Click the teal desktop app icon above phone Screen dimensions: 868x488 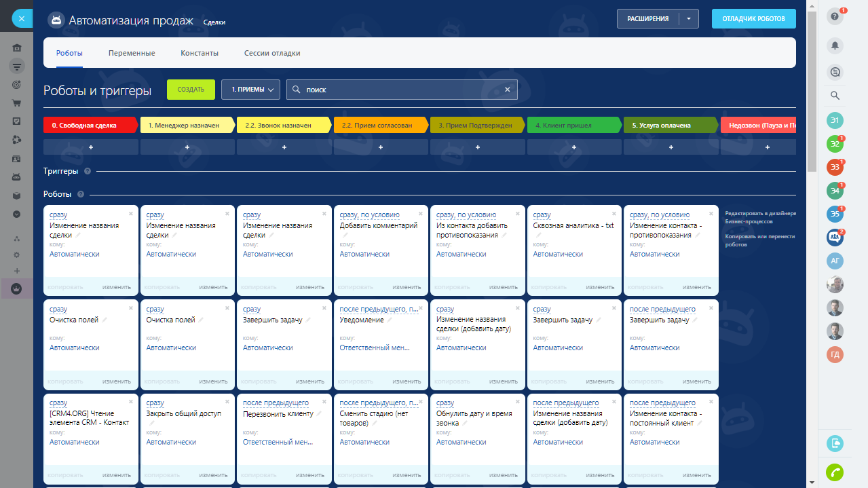coord(835,443)
